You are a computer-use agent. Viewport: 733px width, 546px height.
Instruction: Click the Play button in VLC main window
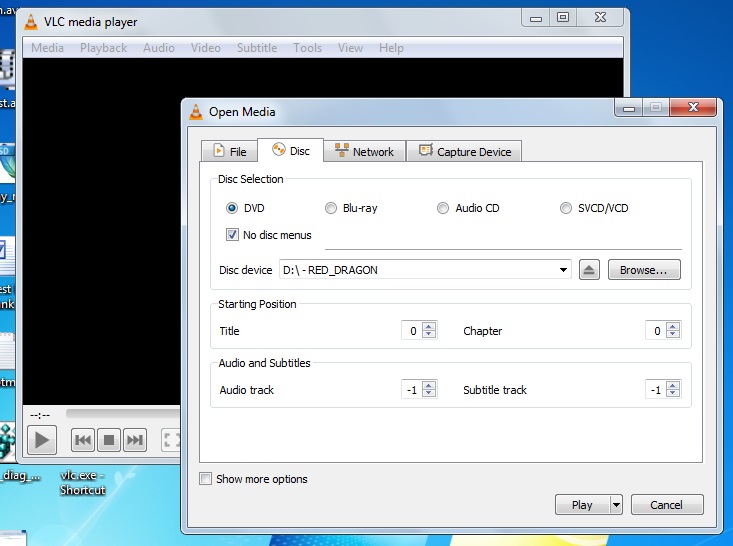point(42,440)
